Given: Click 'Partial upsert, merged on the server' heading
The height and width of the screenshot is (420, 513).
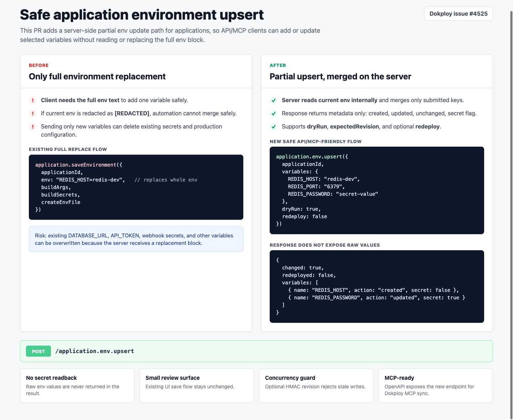Looking at the screenshot, I should pyautogui.click(x=340, y=77).
